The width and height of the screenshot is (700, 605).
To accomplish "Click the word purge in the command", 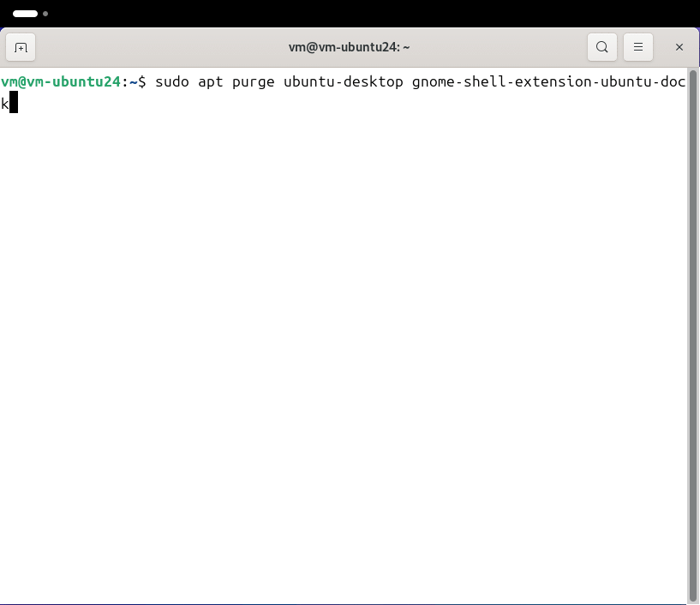I will pos(253,82).
